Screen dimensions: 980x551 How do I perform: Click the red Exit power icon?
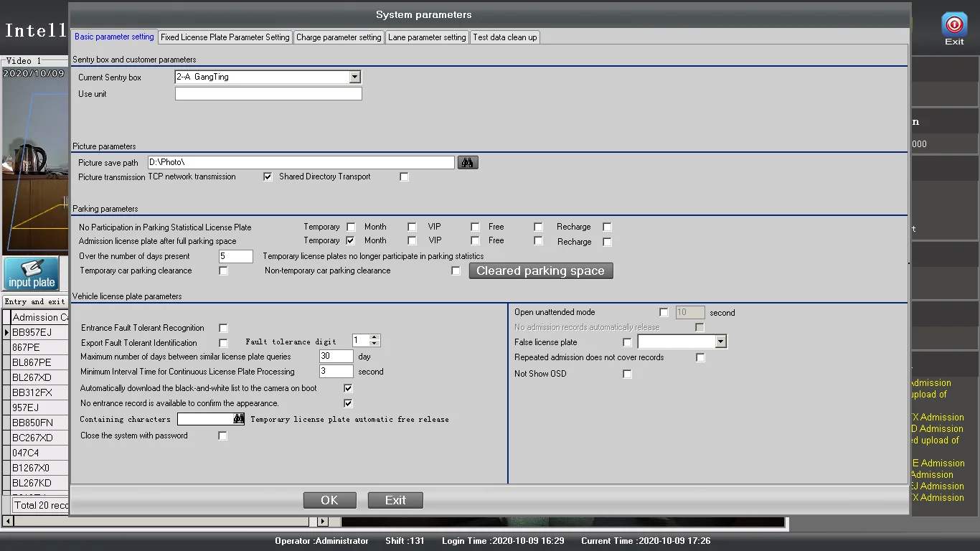953,25
